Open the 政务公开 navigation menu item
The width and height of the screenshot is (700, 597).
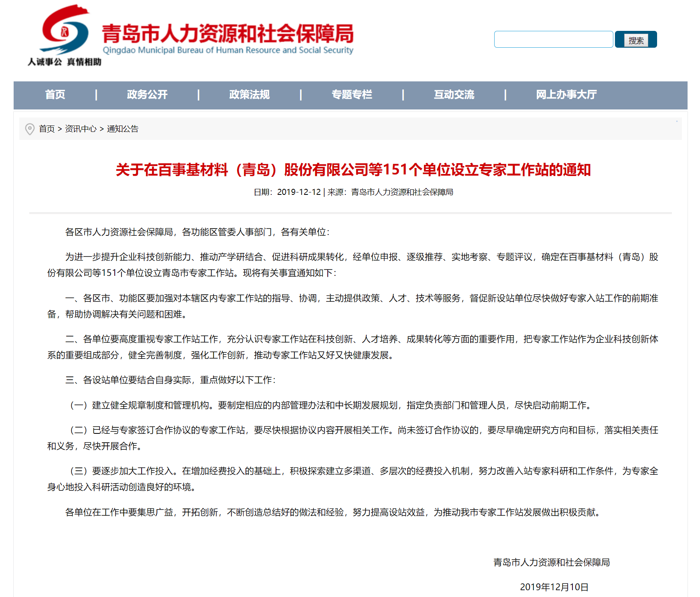pyautogui.click(x=147, y=95)
